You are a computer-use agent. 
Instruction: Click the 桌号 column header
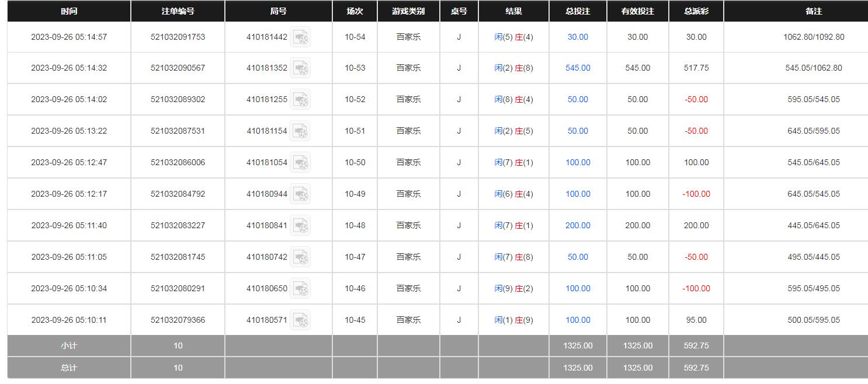pos(459,11)
